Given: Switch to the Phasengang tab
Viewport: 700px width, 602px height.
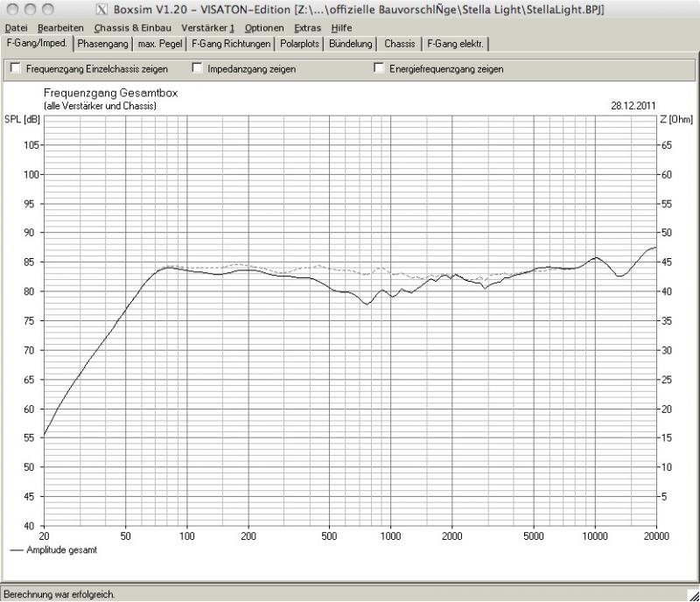Looking at the screenshot, I should pos(102,44).
